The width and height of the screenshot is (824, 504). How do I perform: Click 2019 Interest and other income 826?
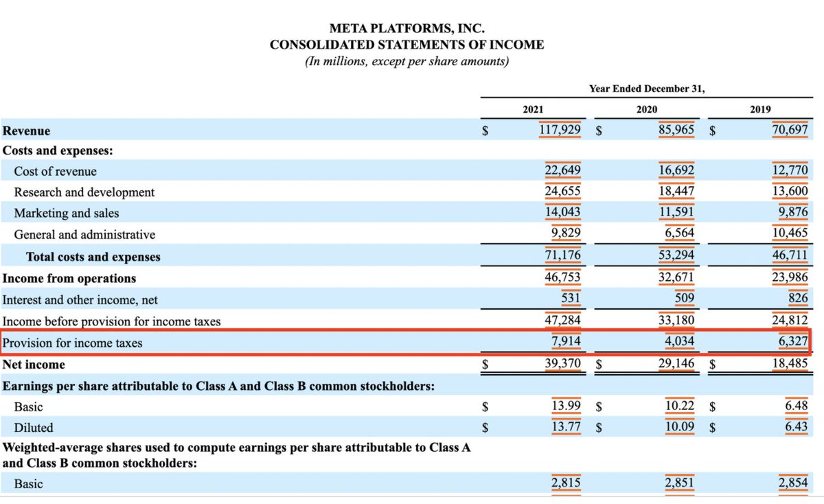tap(799, 299)
